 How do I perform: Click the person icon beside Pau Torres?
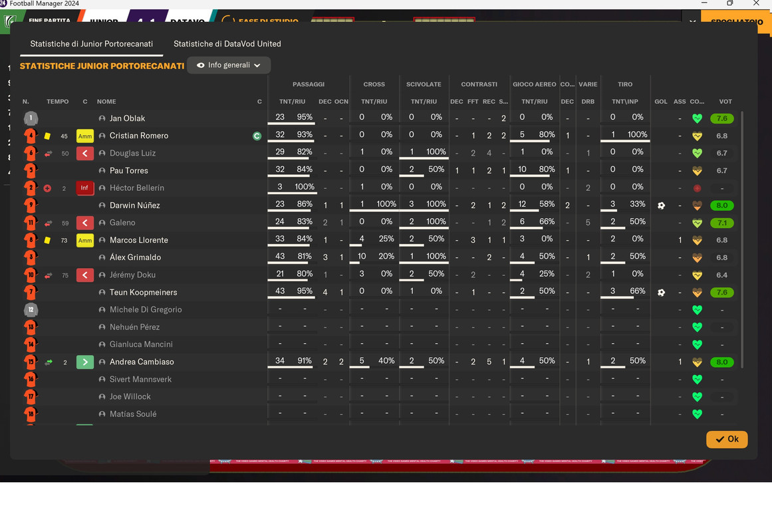(x=102, y=170)
